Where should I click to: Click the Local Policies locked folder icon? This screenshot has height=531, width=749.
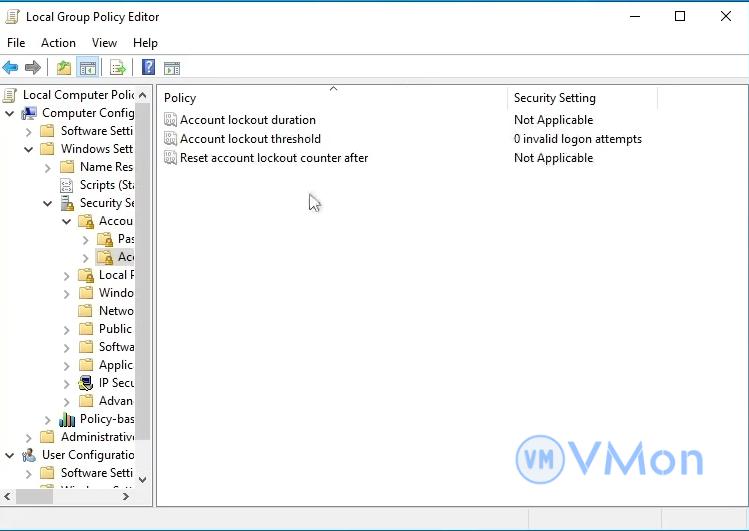(x=86, y=275)
